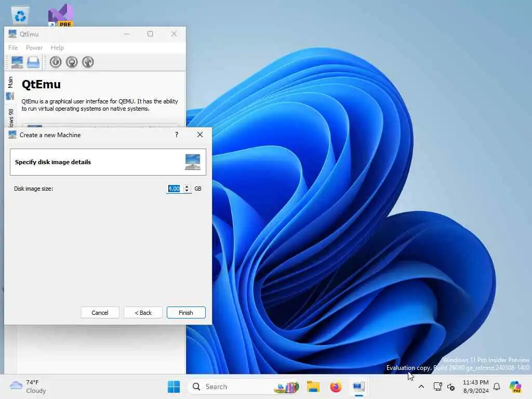Screen dimensions: 532x399
Task: Click the ? help button in wizard title bar
Action: click(177, 135)
